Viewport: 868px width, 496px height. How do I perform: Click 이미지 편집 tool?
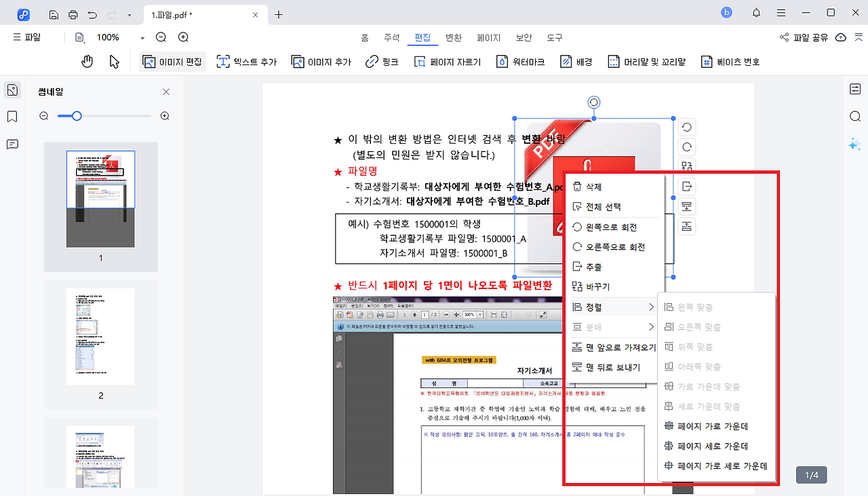pos(172,62)
